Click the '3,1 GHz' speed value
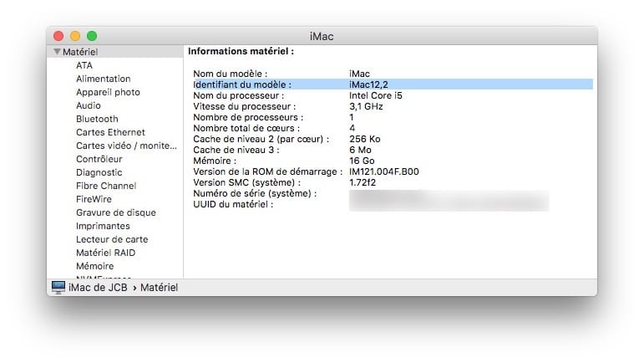This screenshot has height=363, width=644. point(366,106)
